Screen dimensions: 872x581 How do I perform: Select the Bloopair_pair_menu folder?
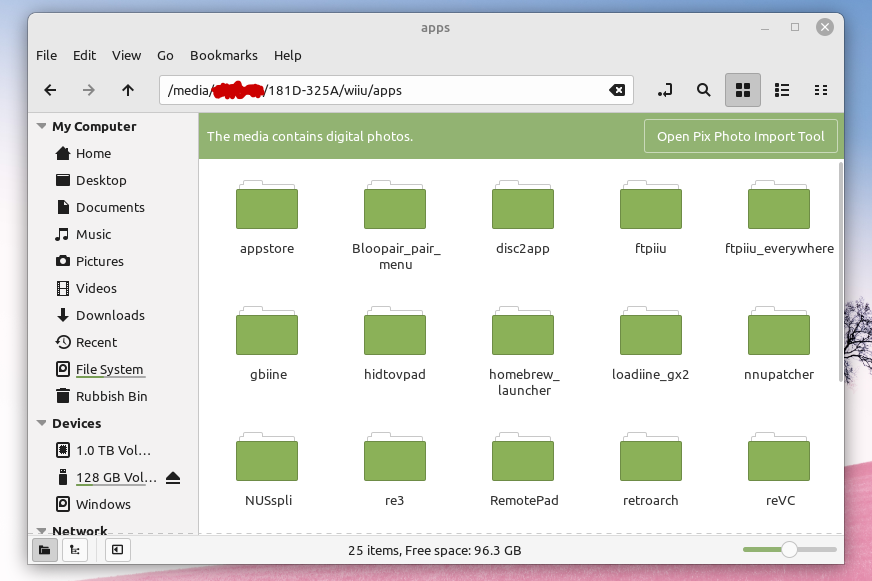point(395,225)
